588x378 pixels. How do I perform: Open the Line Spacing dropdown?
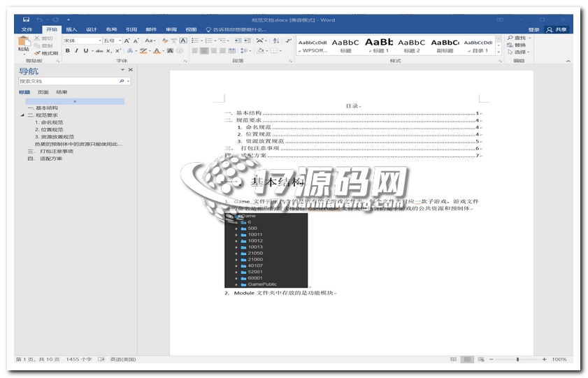[x=245, y=50]
